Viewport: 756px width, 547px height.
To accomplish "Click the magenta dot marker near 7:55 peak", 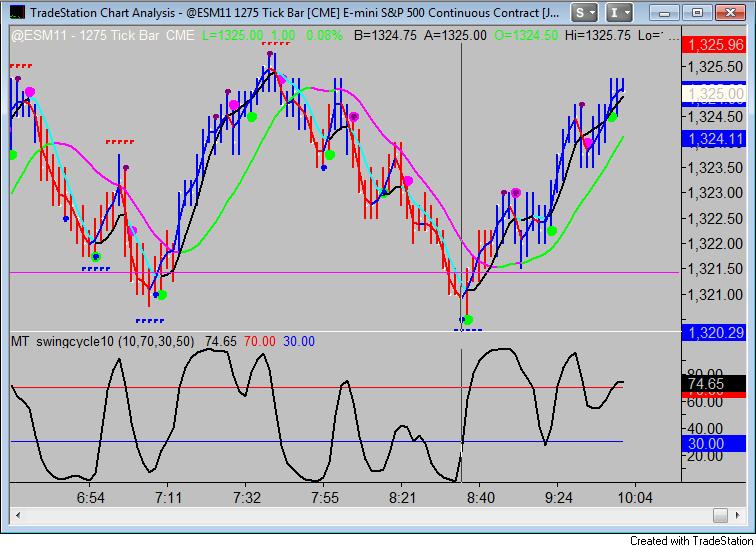I will 354,117.
